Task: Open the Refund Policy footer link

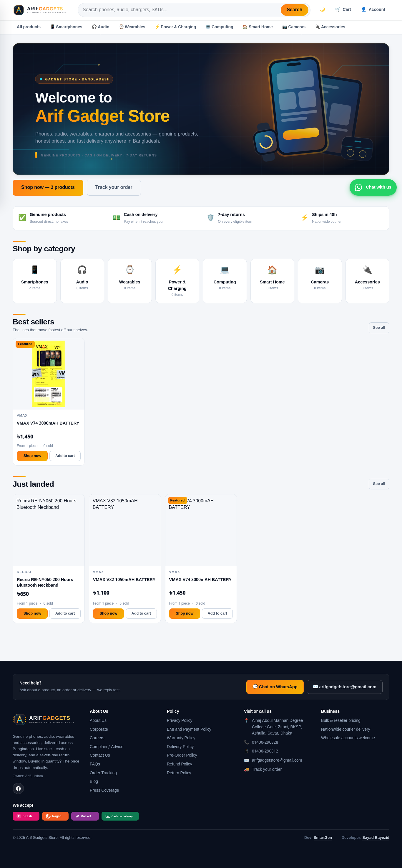Action: pyautogui.click(x=180, y=764)
